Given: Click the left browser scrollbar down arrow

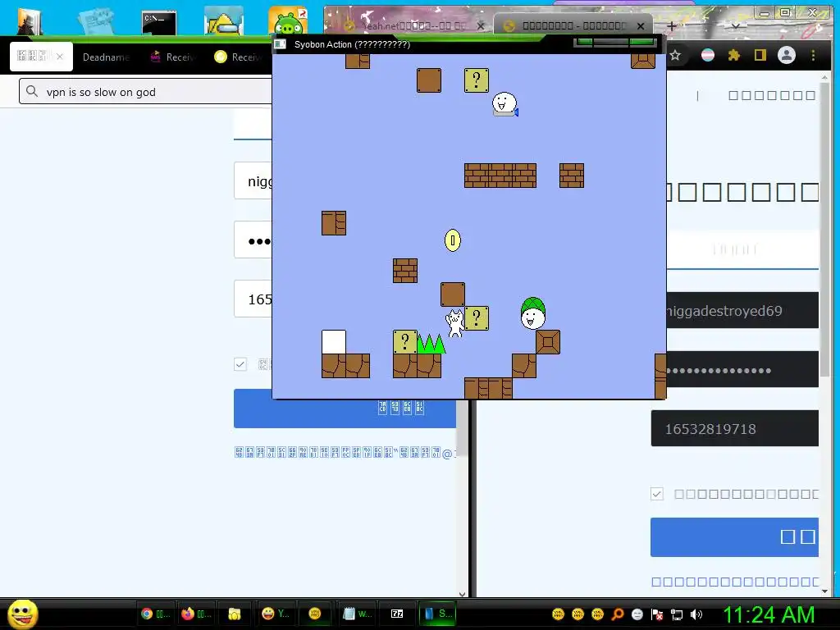Looking at the screenshot, I should pyautogui.click(x=463, y=594).
